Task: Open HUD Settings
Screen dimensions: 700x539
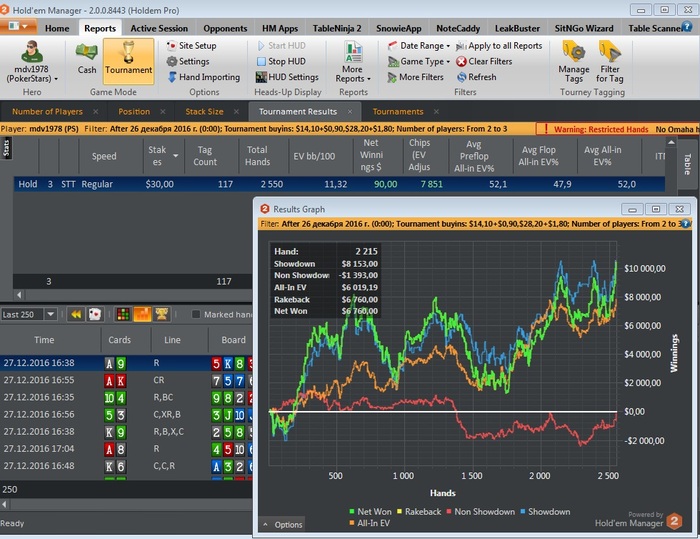Action: coord(287,77)
